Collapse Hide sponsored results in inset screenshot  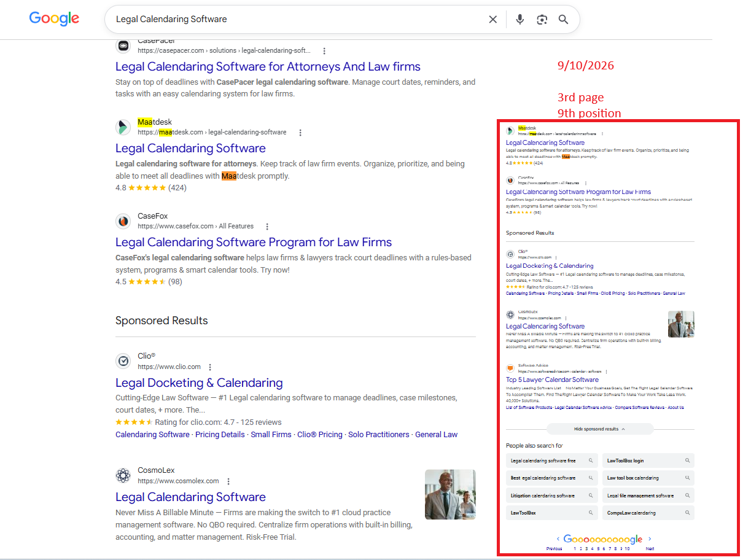pos(600,429)
